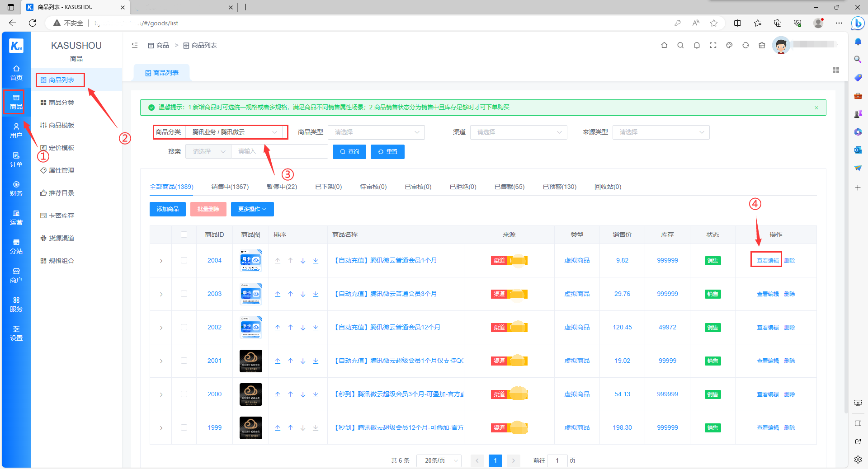Tick checkbox for product 2004
This screenshot has height=469, width=868.
click(x=184, y=260)
